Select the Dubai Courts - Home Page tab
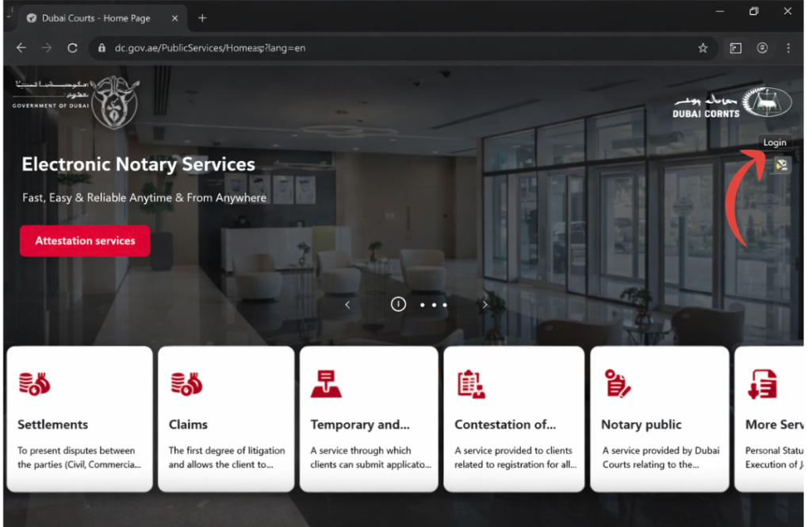The height and width of the screenshot is (527, 812). pos(95,17)
